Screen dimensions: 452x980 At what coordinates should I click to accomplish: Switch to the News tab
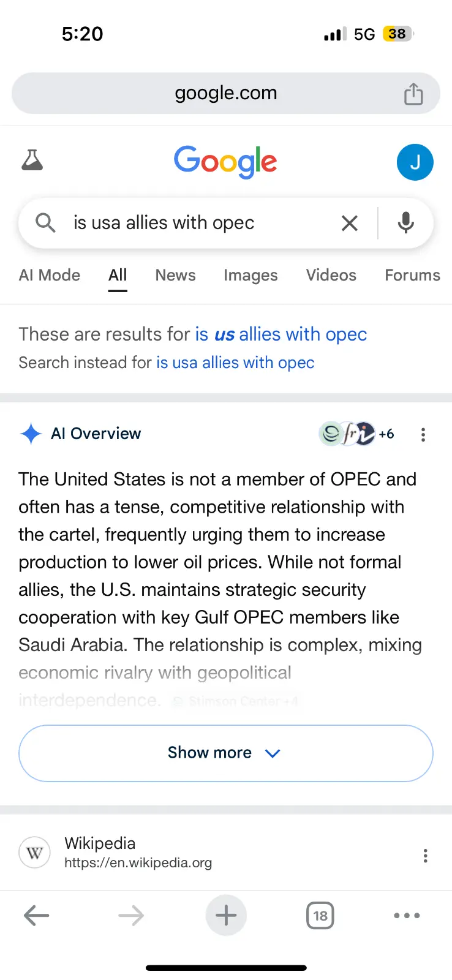click(175, 276)
